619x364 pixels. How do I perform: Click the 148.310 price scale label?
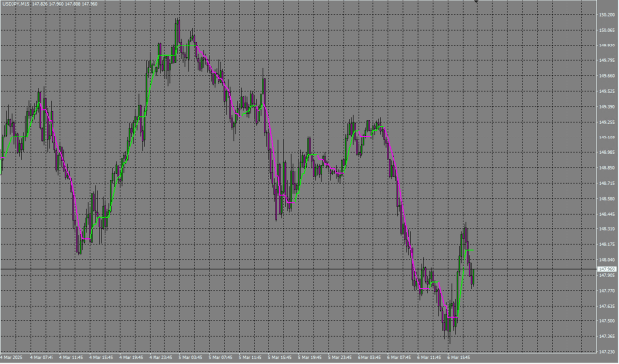(607, 229)
